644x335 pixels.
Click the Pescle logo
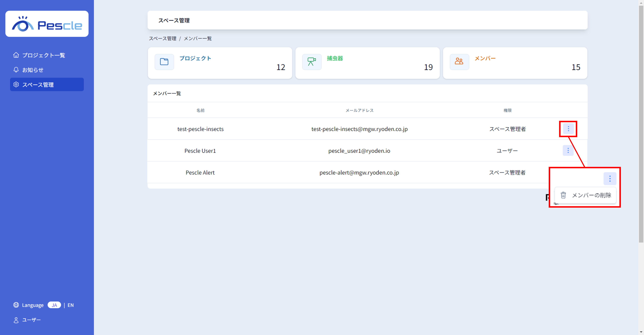pyautogui.click(x=47, y=24)
